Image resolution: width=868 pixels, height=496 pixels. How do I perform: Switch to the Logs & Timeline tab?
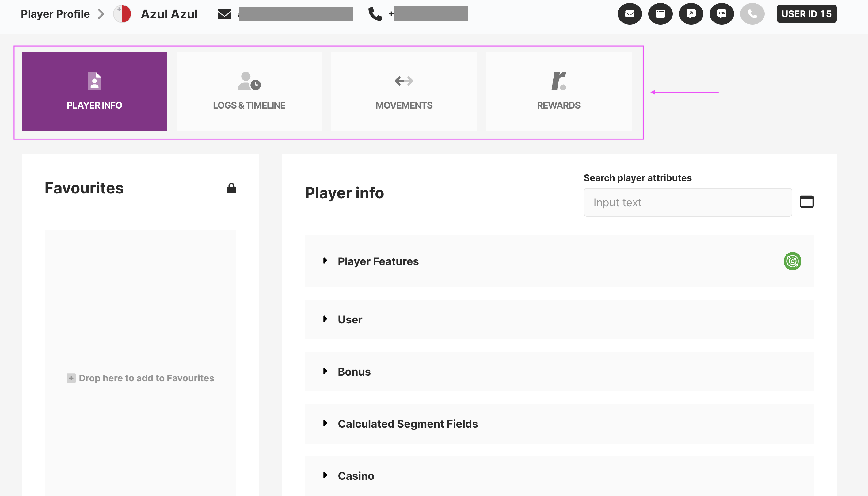[249, 91]
